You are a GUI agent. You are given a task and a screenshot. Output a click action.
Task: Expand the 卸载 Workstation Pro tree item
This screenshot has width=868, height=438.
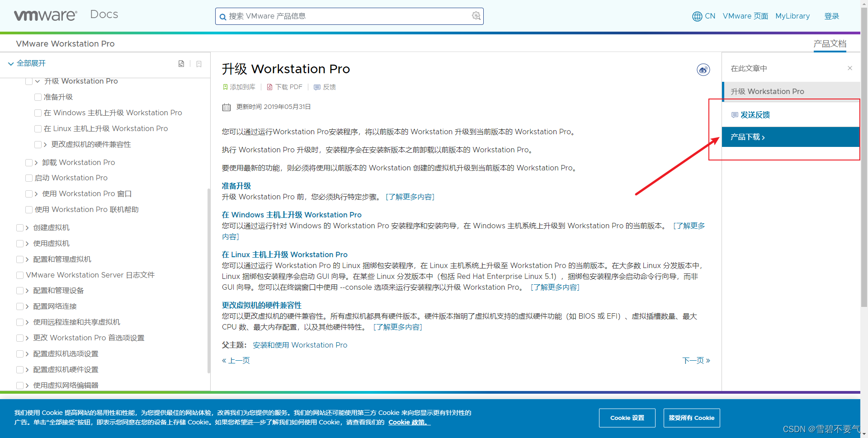pyautogui.click(x=37, y=163)
